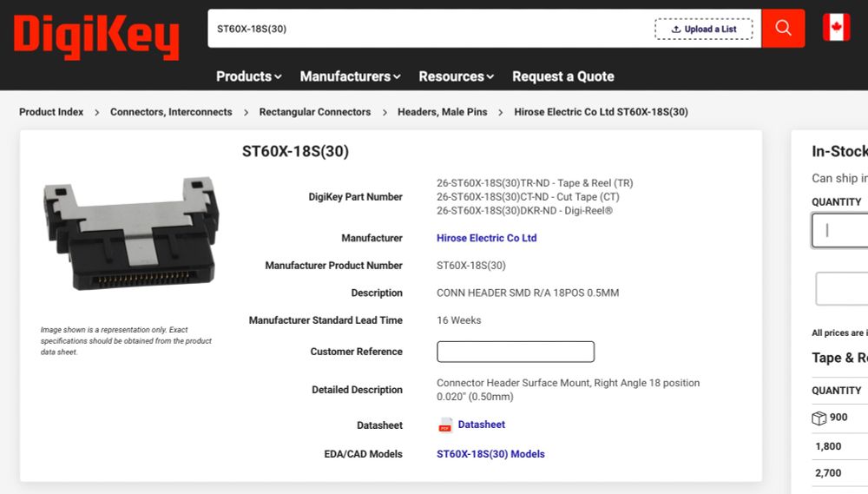Click the 16 Weeks lead time value
868x494 pixels.
[459, 320]
